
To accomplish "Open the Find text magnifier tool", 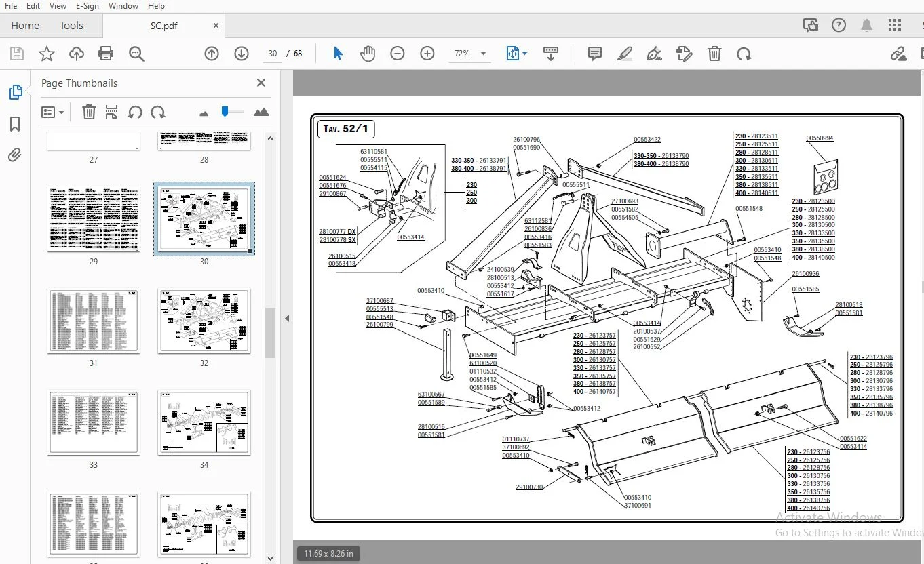I will click(x=136, y=54).
